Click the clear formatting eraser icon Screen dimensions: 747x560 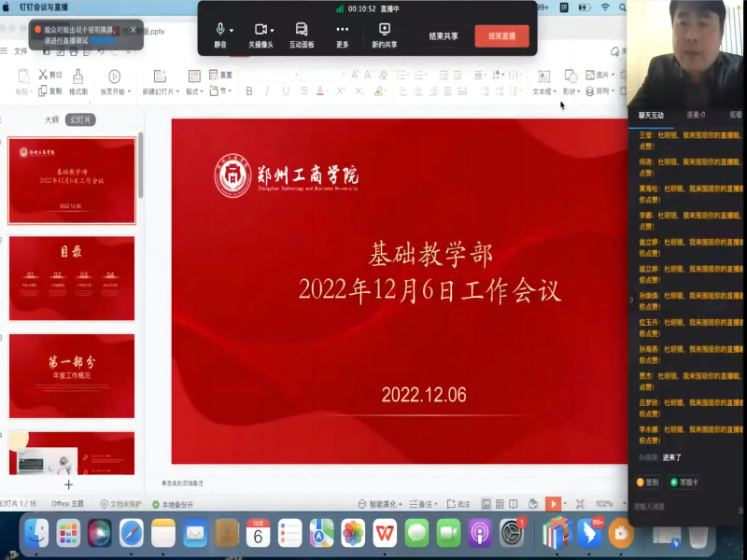[384, 75]
